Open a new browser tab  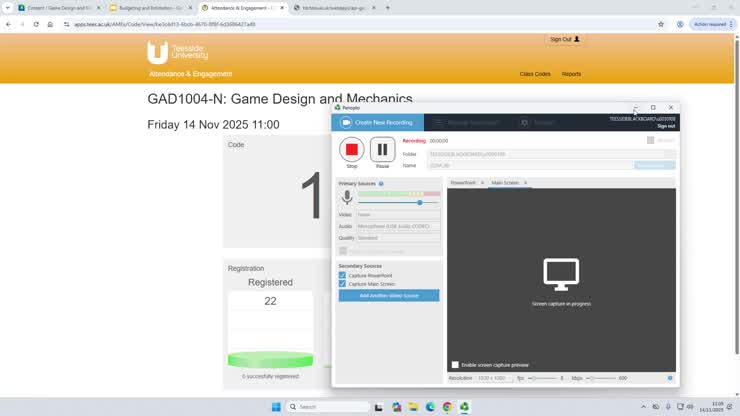click(x=387, y=8)
